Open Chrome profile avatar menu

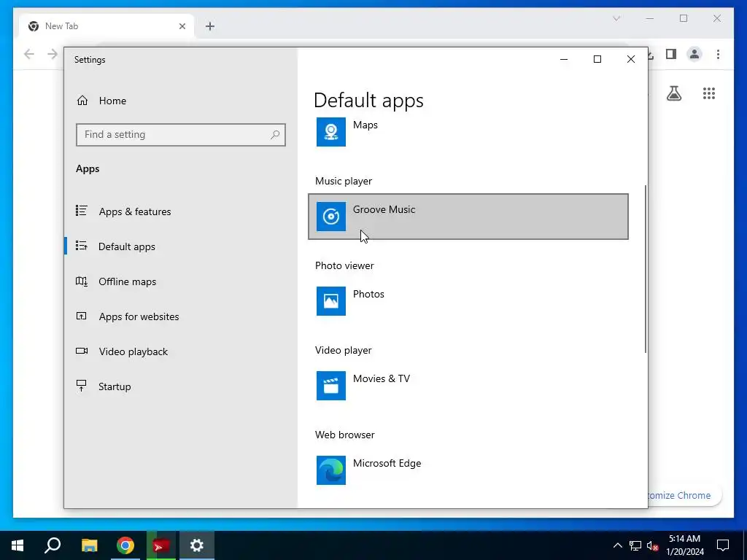point(694,54)
